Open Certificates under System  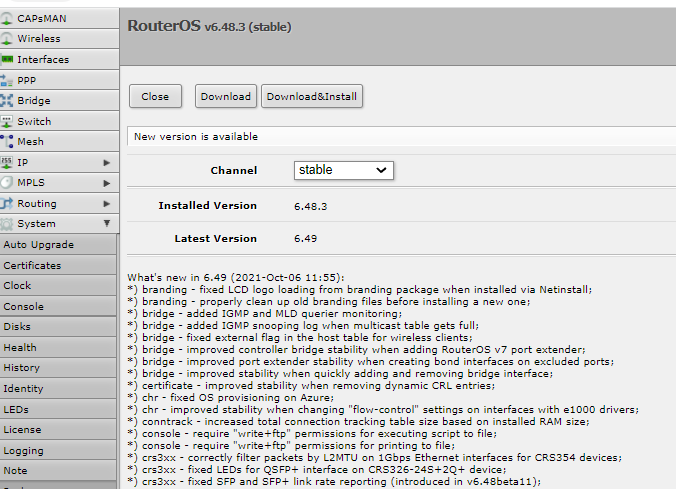pos(58,265)
